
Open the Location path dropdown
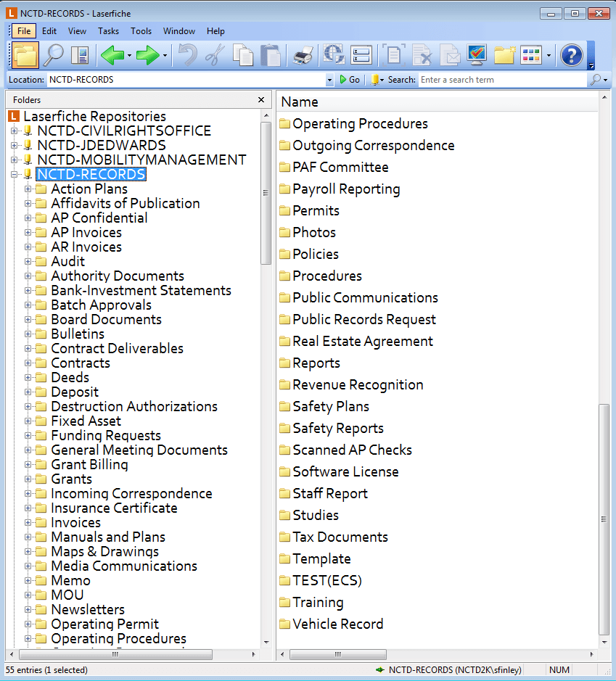329,80
